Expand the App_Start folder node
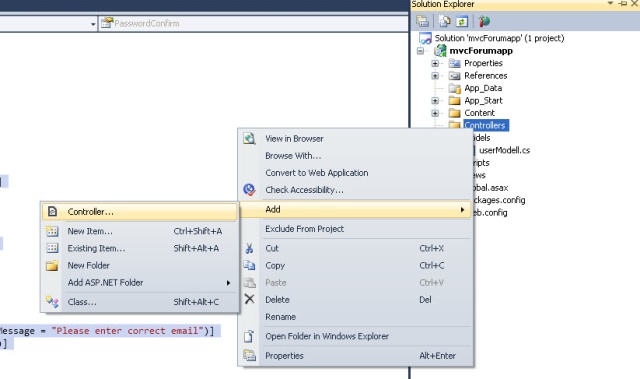The image size is (640, 379). pyautogui.click(x=435, y=101)
